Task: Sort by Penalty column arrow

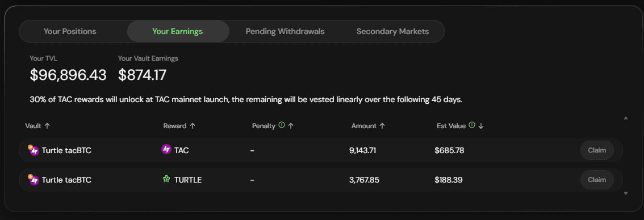Action: [291, 126]
